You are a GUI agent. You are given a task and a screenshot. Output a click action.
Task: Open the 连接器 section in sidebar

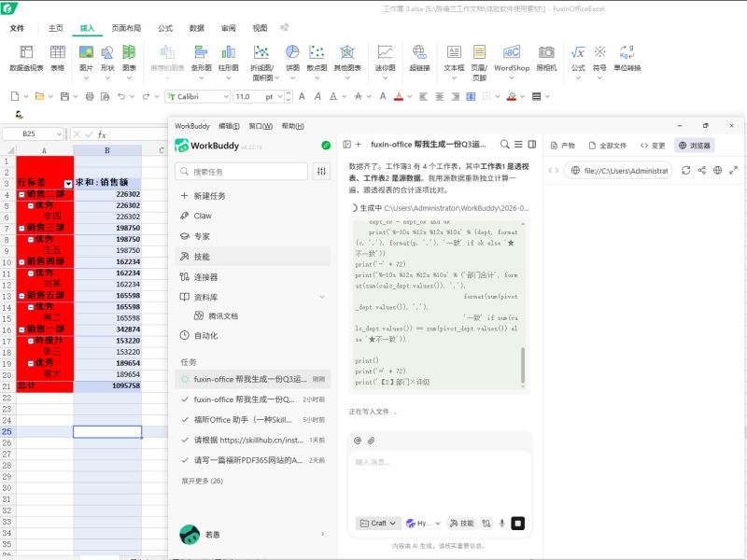(252, 277)
